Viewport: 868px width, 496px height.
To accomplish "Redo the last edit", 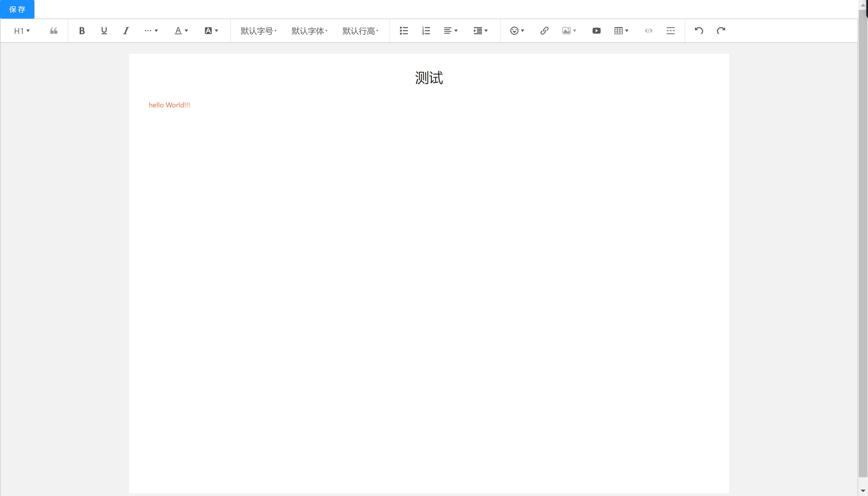I will pos(721,31).
